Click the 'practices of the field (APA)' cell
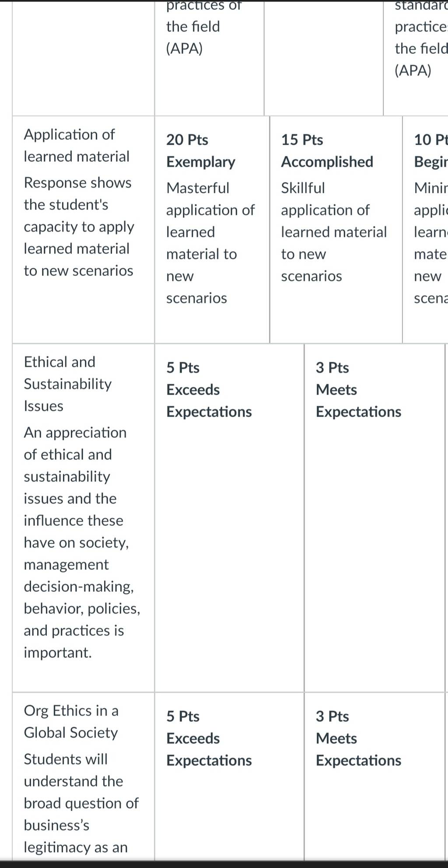The image size is (448, 868). click(x=209, y=59)
